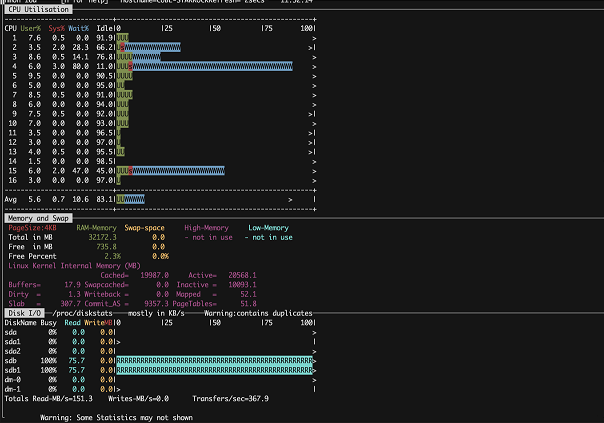Click the Avg idle value 83.1
The width and height of the screenshot is (604, 423).
click(x=105, y=199)
